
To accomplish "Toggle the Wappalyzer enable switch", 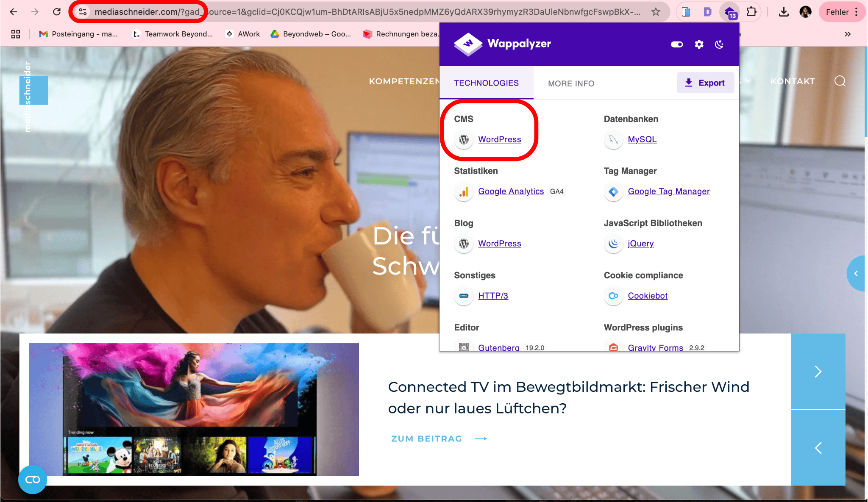I will 677,44.
